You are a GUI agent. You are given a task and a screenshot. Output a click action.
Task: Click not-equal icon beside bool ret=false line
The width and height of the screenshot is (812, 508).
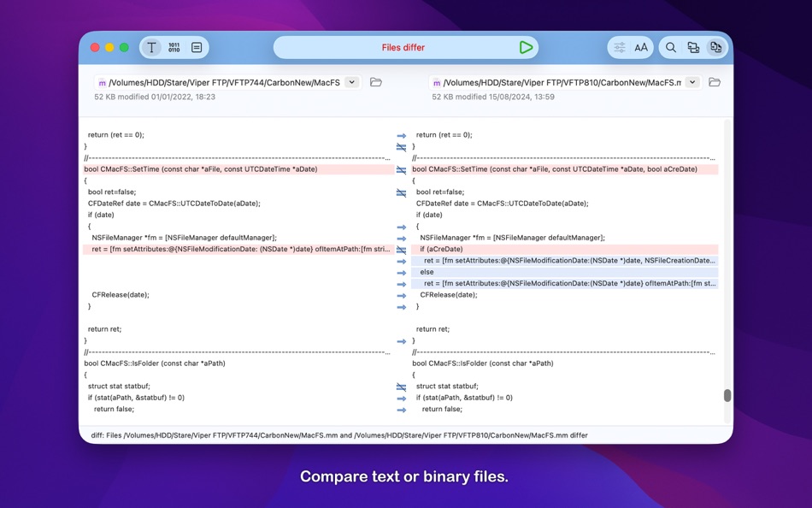(x=402, y=192)
